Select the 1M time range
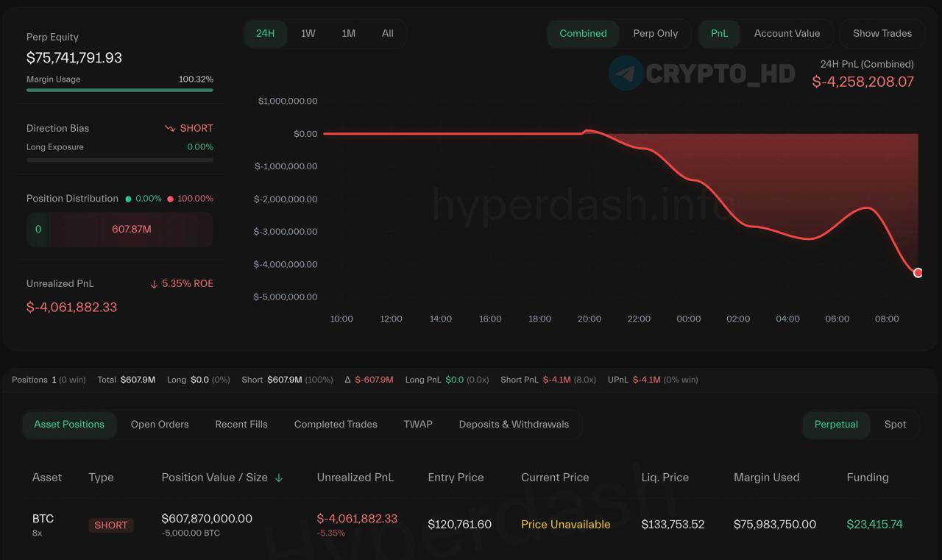 coord(349,33)
